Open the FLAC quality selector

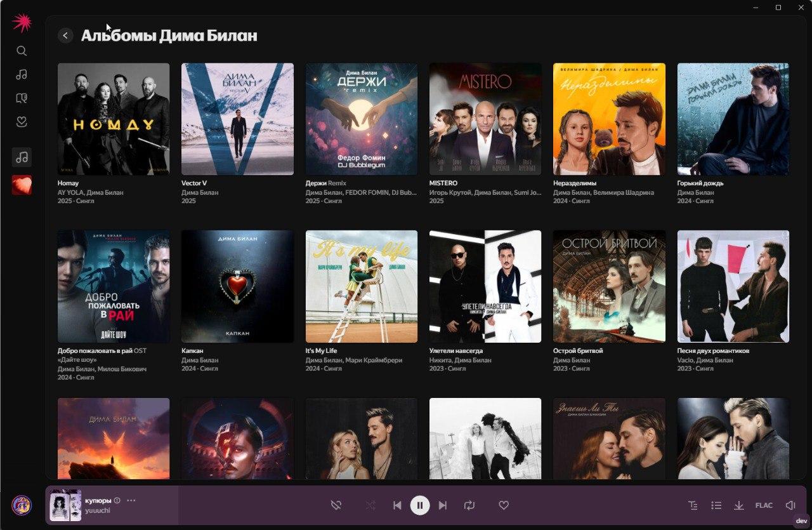point(764,505)
